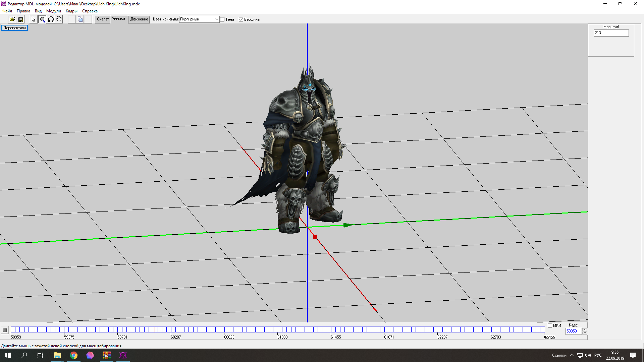The width and height of the screenshot is (644, 362).
Task: Click the Перспектива view button
Action: point(14,28)
